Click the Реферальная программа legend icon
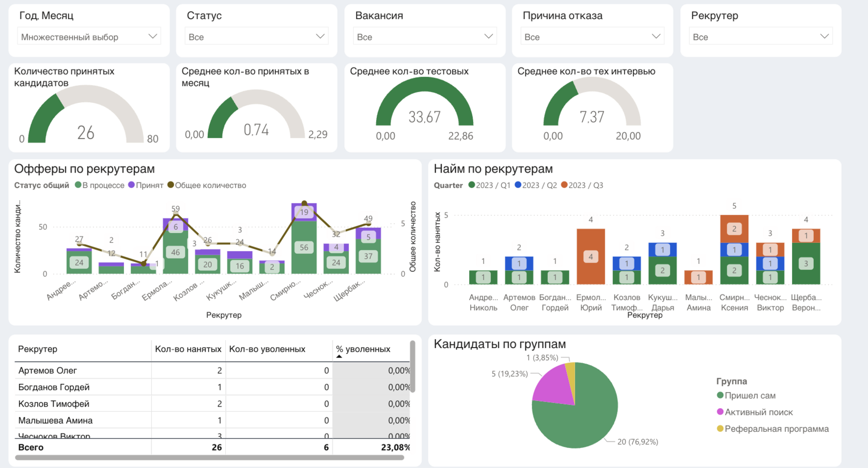This screenshot has width=868, height=468. [720, 429]
